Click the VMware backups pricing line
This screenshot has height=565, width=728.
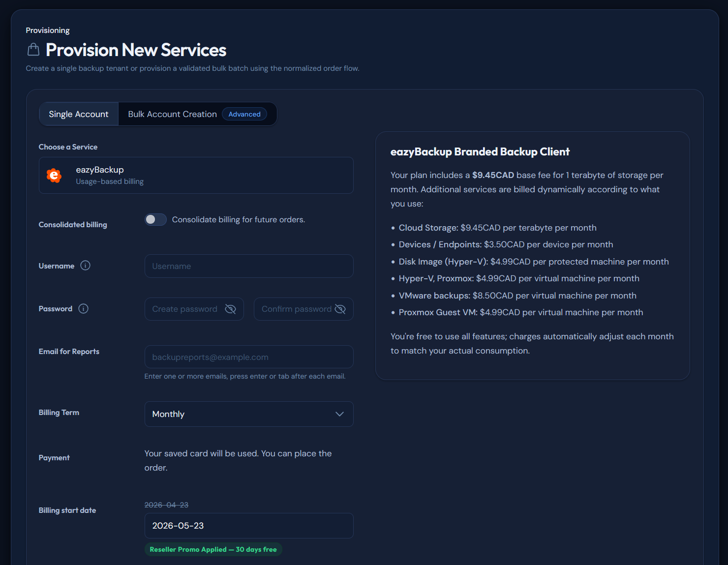(517, 296)
